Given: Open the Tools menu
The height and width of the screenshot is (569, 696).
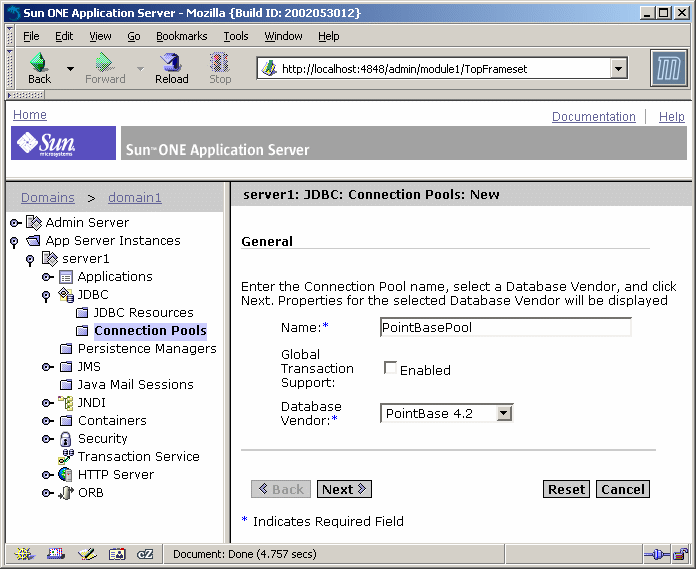Looking at the screenshot, I should [x=236, y=36].
